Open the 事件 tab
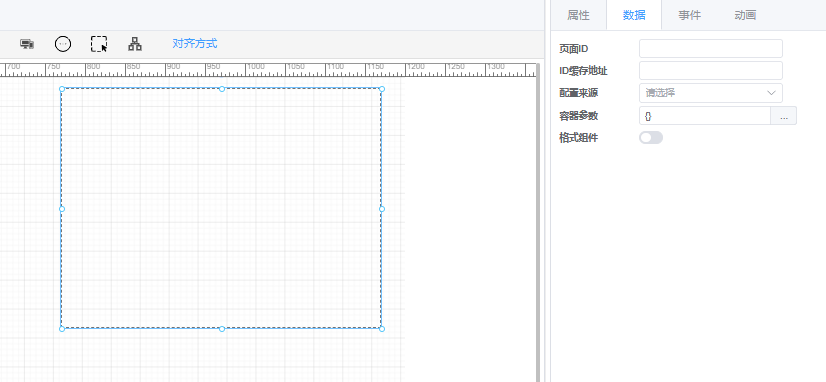826x382 pixels. (x=690, y=15)
